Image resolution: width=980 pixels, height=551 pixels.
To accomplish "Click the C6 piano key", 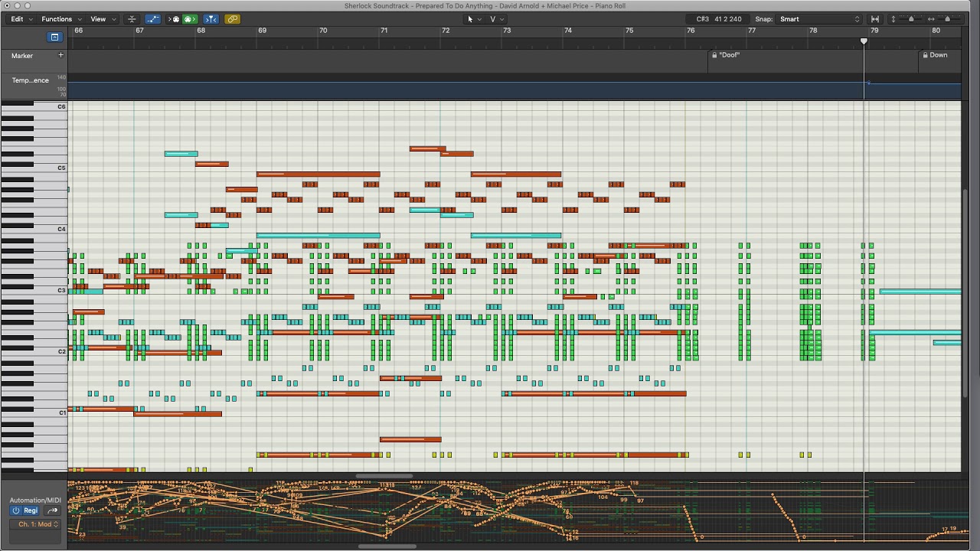I will pos(51,107).
